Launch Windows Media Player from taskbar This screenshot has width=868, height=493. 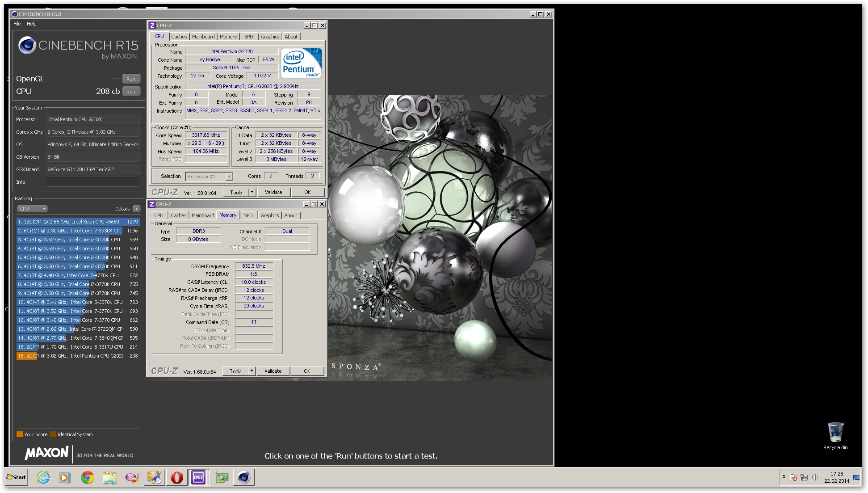65,477
